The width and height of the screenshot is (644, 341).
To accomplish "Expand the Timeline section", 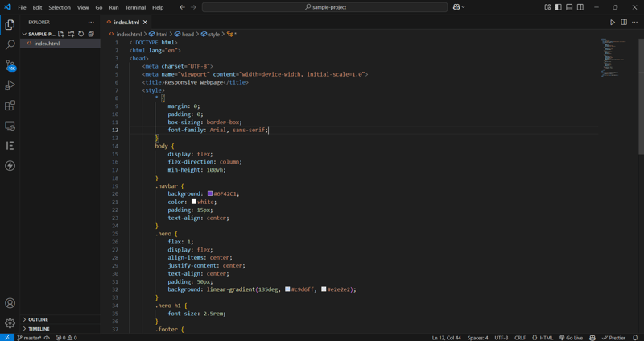I will pyautogui.click(x=39, y=329).
